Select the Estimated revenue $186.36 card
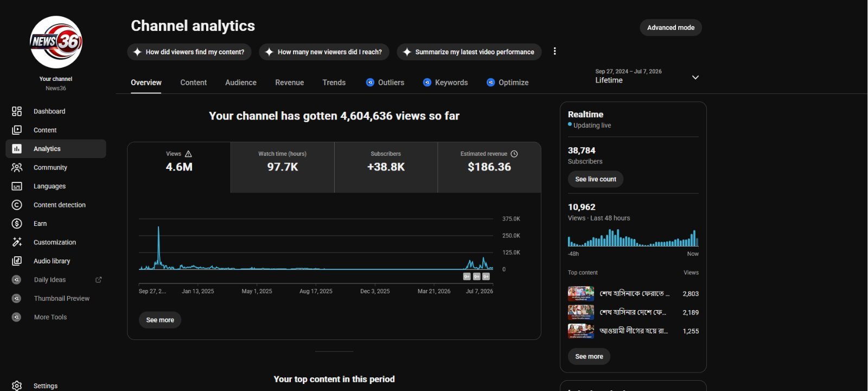 point(489,167)
